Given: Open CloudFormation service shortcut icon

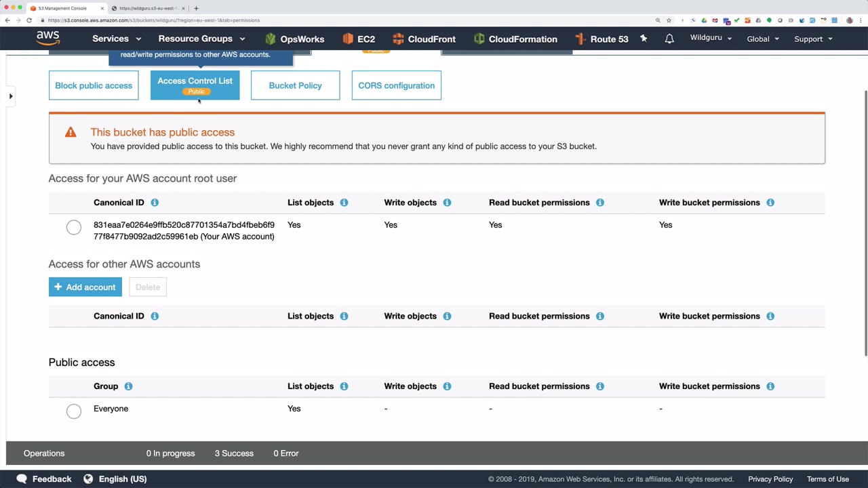Looking at the screenshot, I should pyautogui.click(x=479, y=39).
